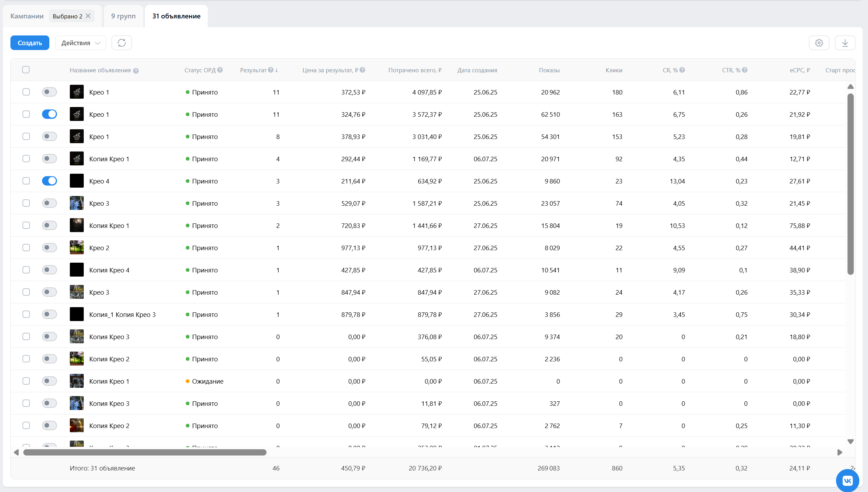868x492 pixels.
Task: Sort by the Результат column arrow
Action: pyautogui.click(x=277, y=70)
